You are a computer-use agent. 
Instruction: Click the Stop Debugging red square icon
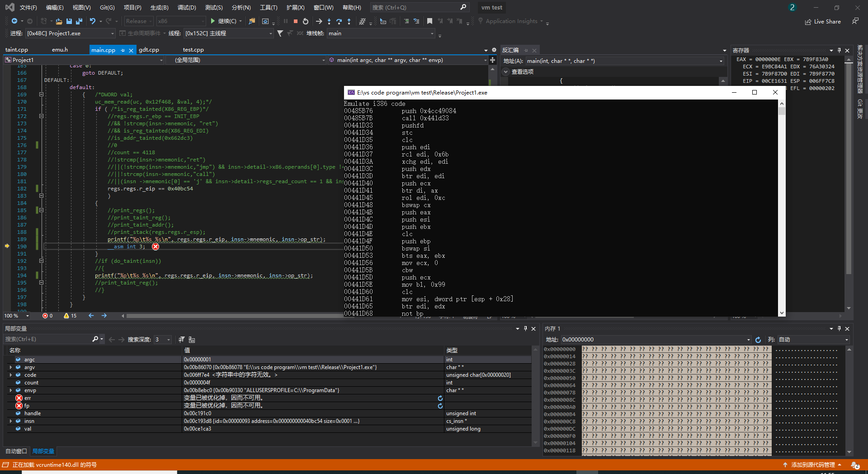(x=296, y=21)
